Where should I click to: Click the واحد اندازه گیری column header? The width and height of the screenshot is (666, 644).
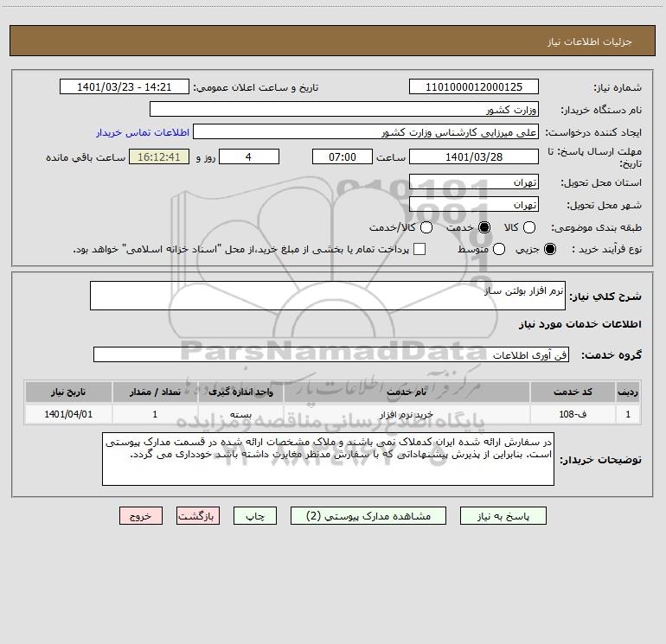[240, 392]
